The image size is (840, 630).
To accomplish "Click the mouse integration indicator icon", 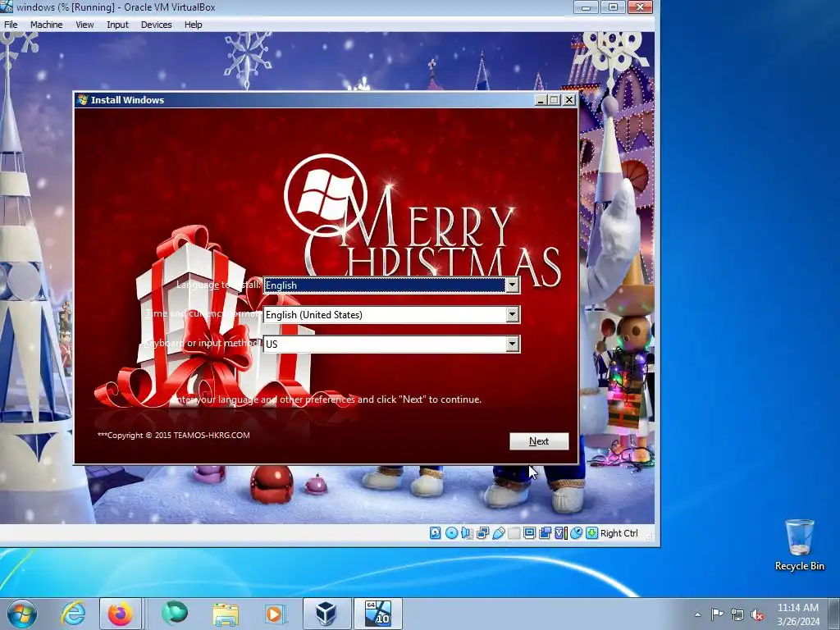I will click(576, 533).
